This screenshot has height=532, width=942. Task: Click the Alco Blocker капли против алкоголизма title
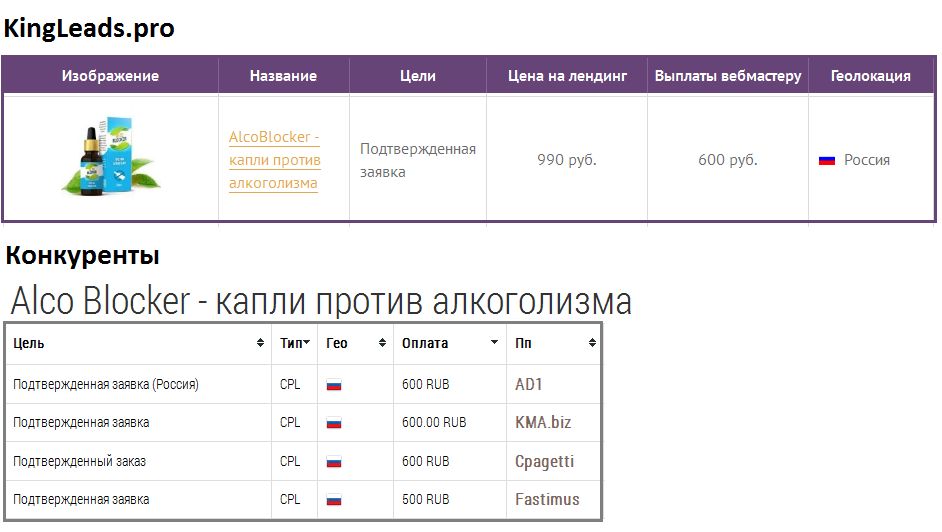point(321,301)
